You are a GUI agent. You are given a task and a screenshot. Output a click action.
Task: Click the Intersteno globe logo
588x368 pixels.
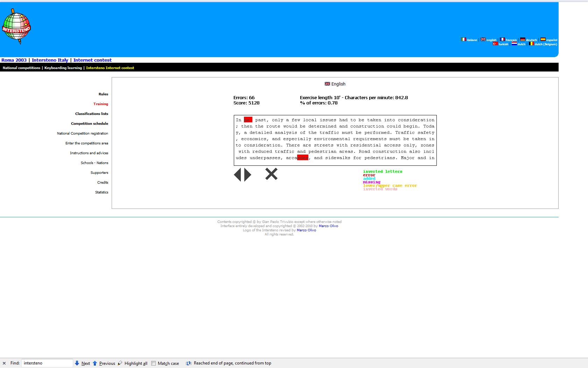pyautogui.click(x=16, y=27)
